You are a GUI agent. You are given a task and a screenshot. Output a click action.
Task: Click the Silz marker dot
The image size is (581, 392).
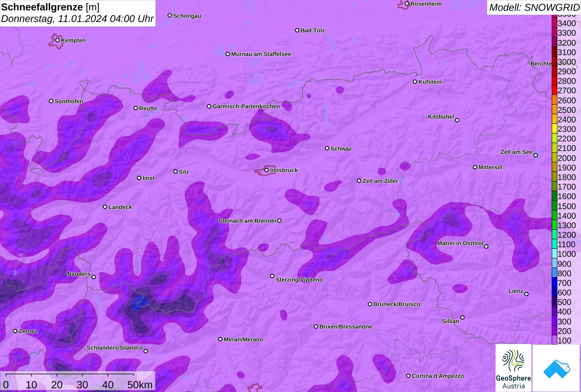click(176, 171)
